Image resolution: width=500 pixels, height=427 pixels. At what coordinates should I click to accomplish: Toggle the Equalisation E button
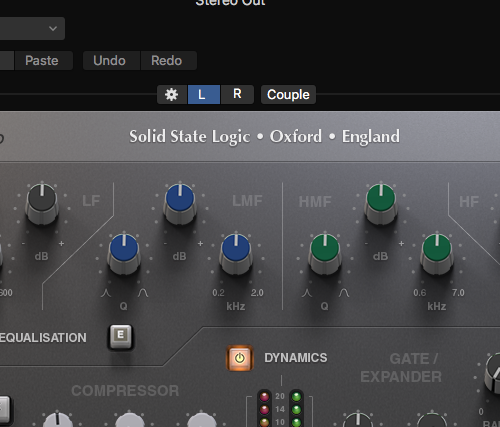point(121,337)
